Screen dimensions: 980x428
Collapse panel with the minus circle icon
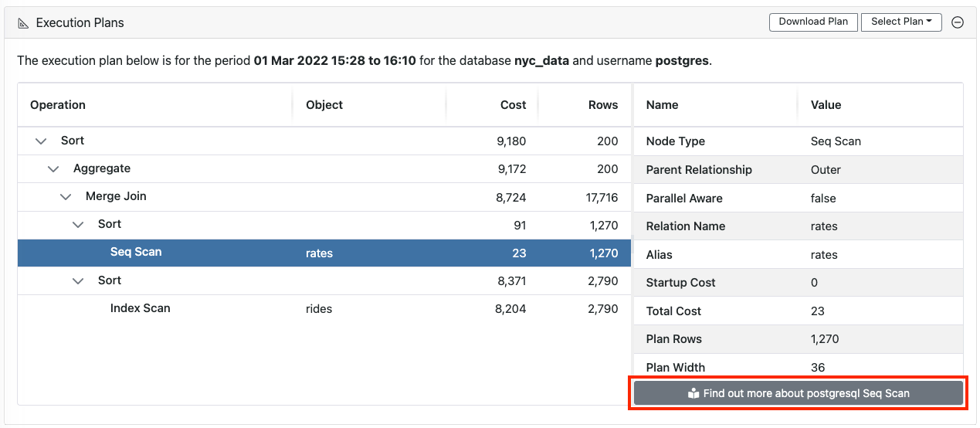click(958, 22)
